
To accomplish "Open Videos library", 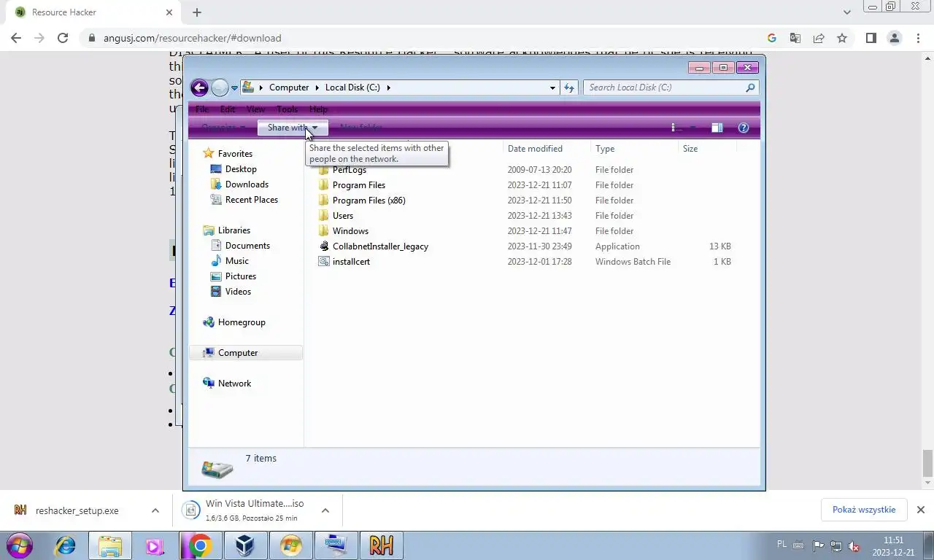I will pos(238,292).
